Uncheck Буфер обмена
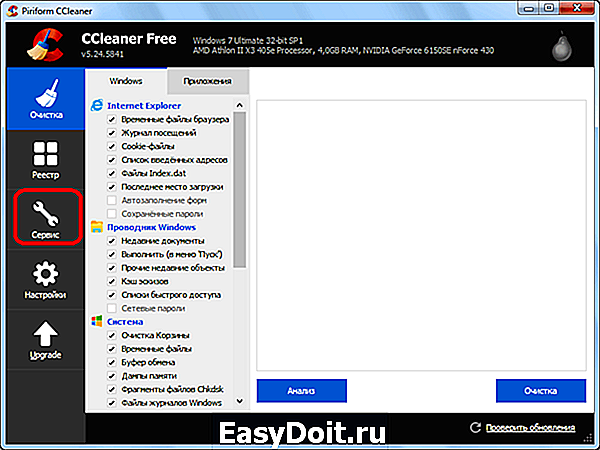The image size is (600, 450). point(111,362)
